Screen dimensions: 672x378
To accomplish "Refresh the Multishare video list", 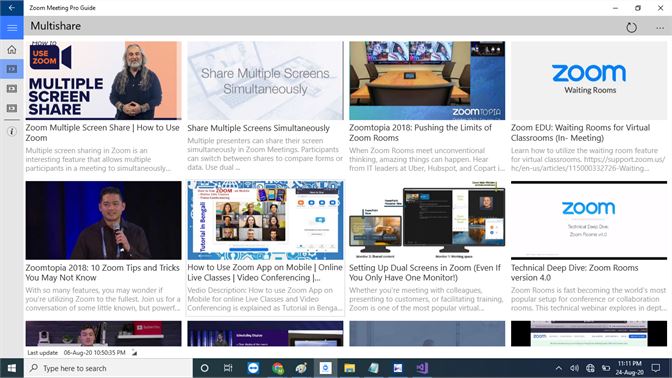I will tap(631, 28).
